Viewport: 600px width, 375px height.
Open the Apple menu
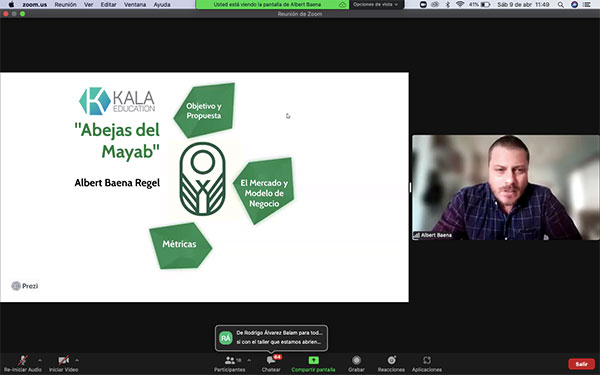point(11,5)
